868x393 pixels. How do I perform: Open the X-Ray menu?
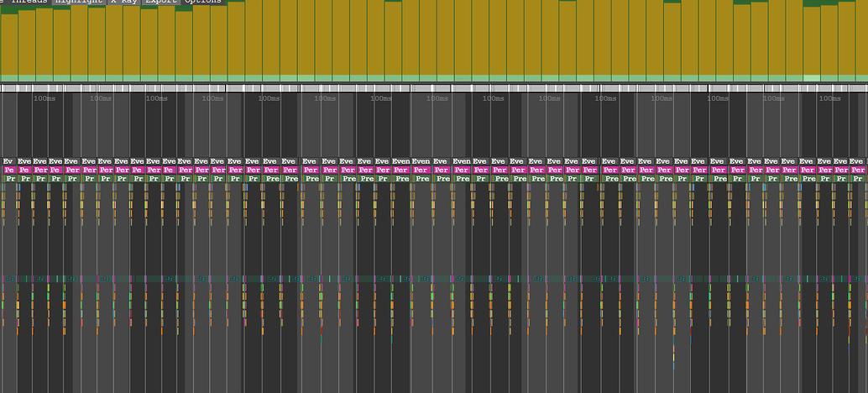coord(124,2)
